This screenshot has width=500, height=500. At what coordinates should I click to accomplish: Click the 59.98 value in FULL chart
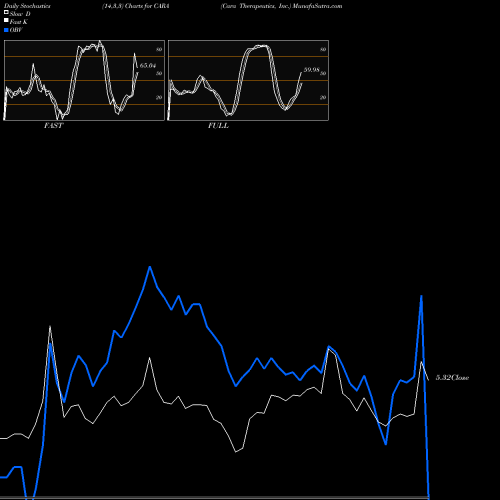pos(311,70)
